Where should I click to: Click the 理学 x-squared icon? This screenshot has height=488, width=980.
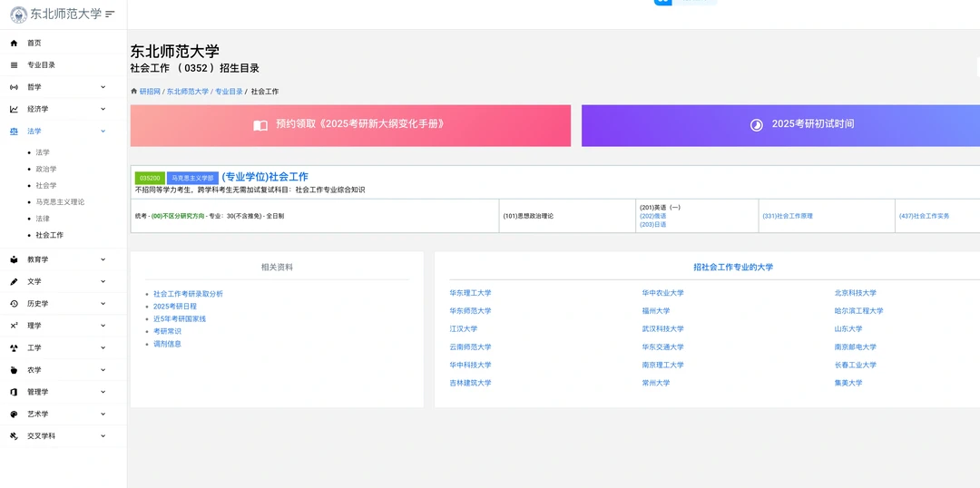(x=14, y=326)
